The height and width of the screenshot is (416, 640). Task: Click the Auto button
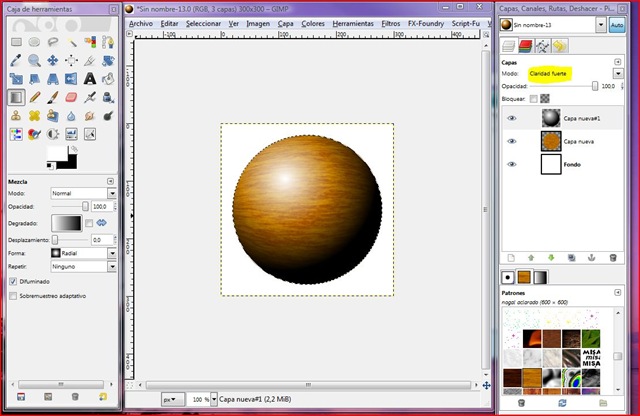click(x=616, y=24)
